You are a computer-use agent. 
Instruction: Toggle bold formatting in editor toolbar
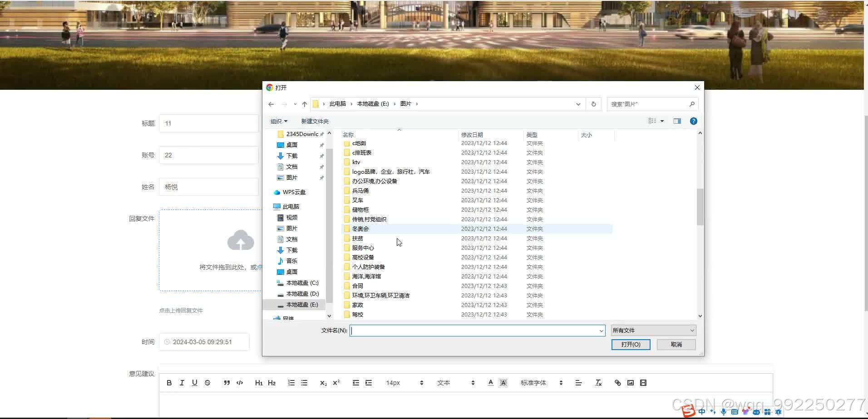[169, 383]
